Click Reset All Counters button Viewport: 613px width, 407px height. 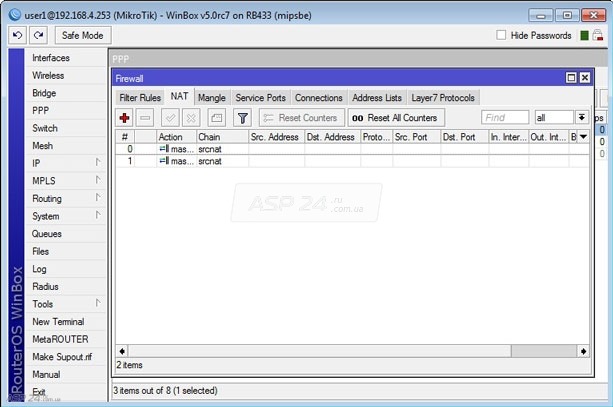[396, 118]
